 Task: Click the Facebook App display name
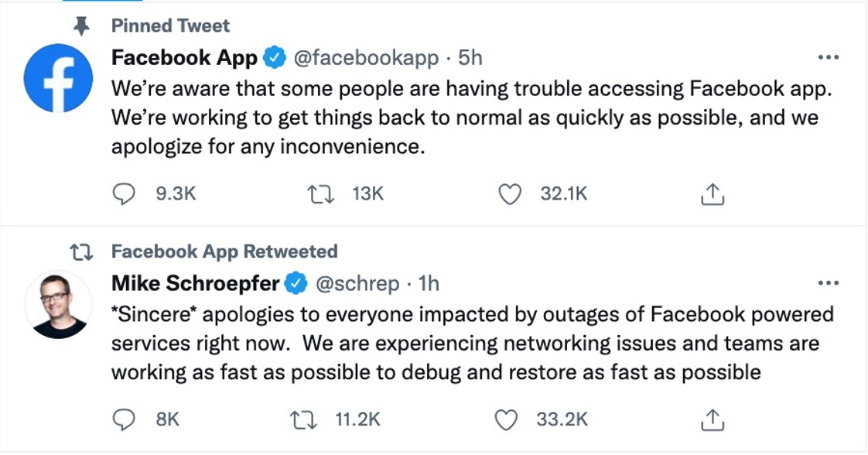coord(184,57)
